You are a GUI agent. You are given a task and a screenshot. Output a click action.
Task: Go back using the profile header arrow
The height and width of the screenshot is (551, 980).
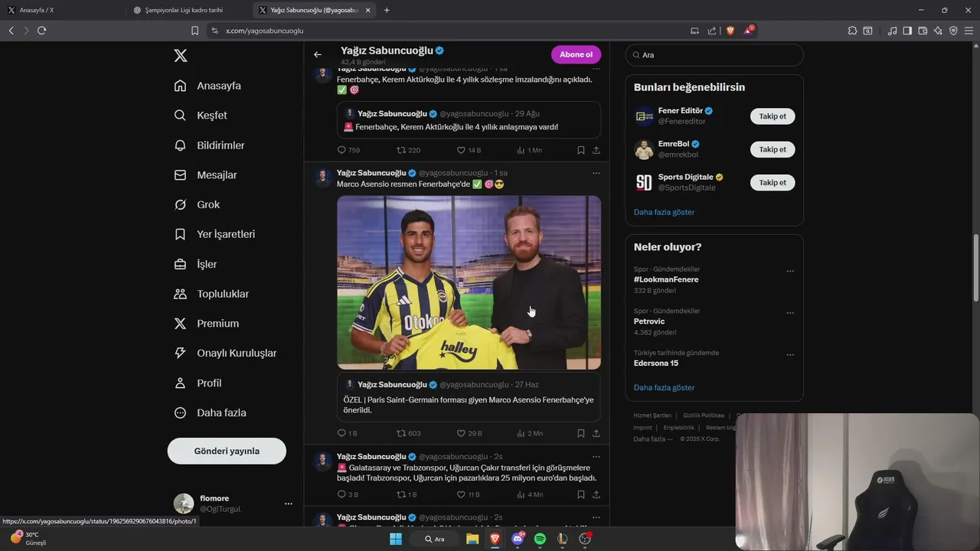(x=318, y=55)
